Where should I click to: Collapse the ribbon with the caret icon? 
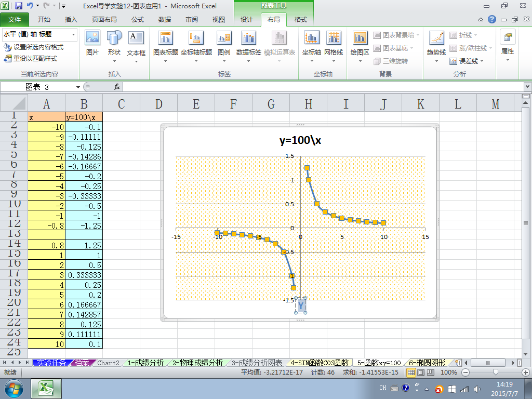point(481,20)
